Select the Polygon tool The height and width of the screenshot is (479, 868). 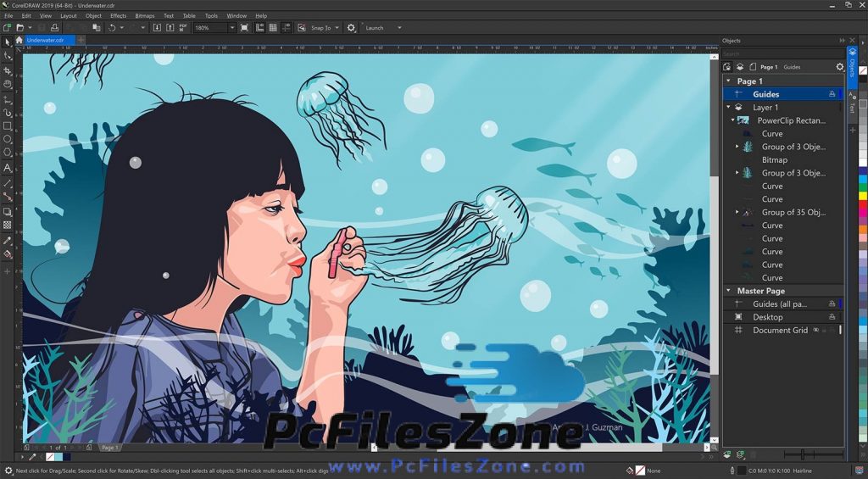click(8, 153)
